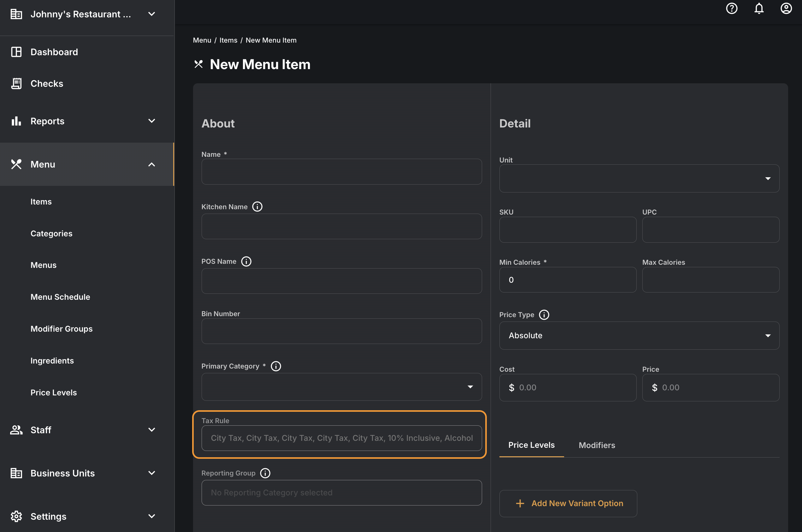This screenshot has height=532, width=802.
Task: Click the Price amount field
Action: [x=711, y=387]
